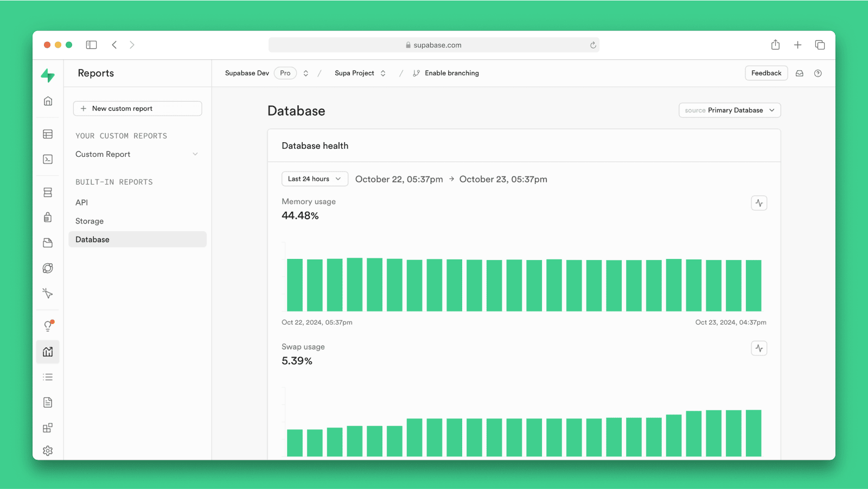Click the Supabase Dev organization link
The image size is (868, 489).
[247, 73]
